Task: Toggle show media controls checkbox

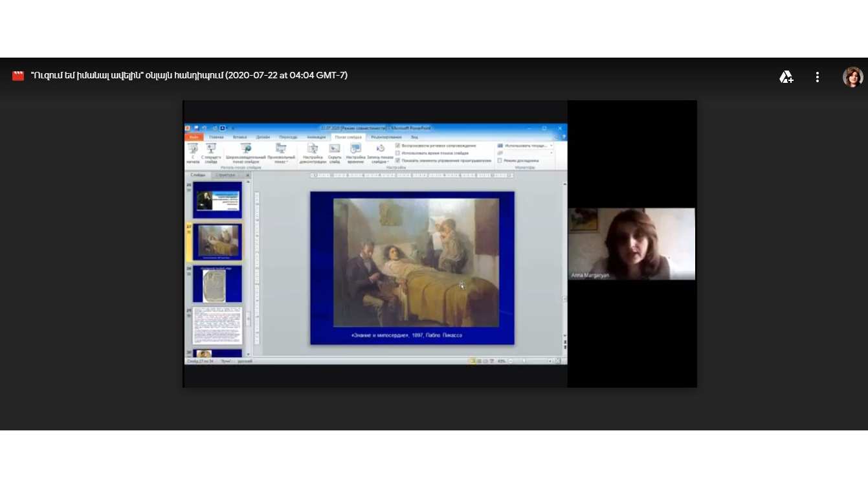Action: (x=398, y=160)
